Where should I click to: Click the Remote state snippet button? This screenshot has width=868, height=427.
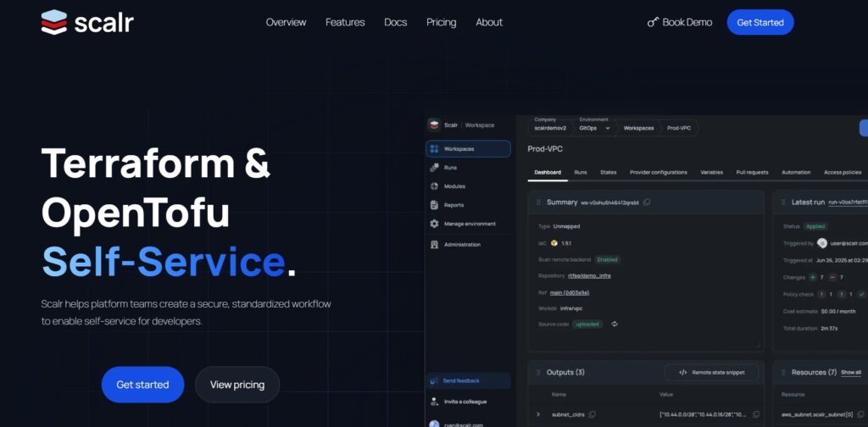pyautogui.click(x=711, y=372)
